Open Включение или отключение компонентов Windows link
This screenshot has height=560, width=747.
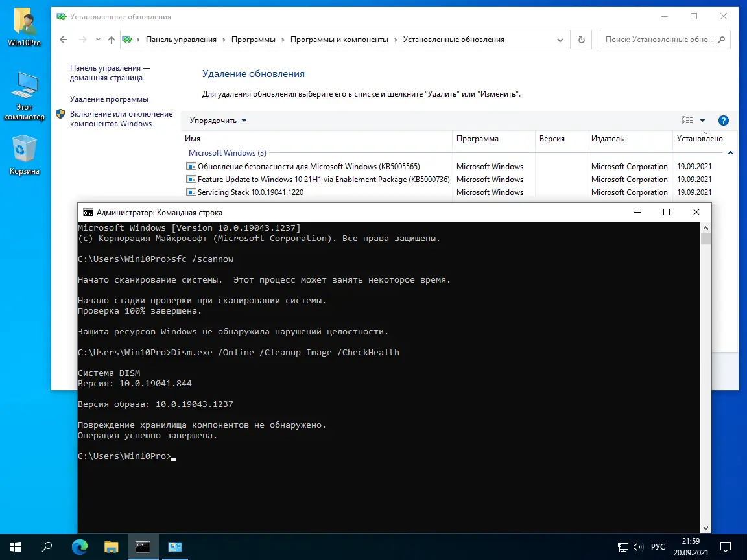coord(121,119)
